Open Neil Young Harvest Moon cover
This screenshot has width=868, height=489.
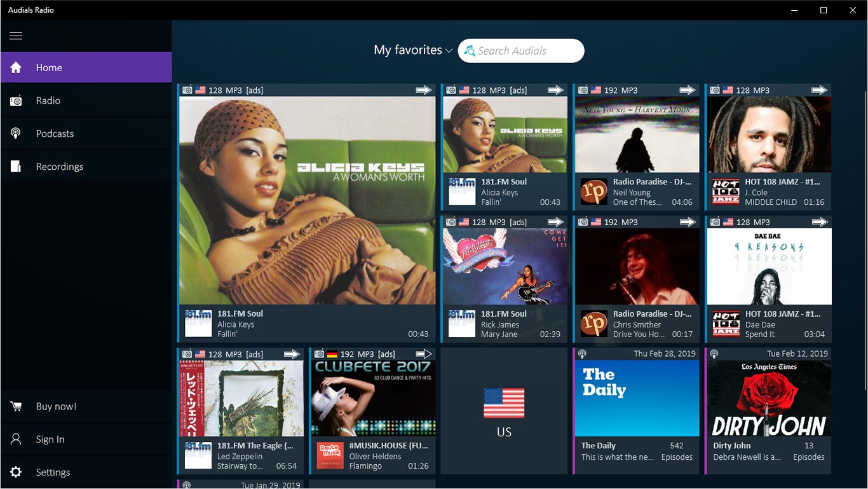[637, 134]
